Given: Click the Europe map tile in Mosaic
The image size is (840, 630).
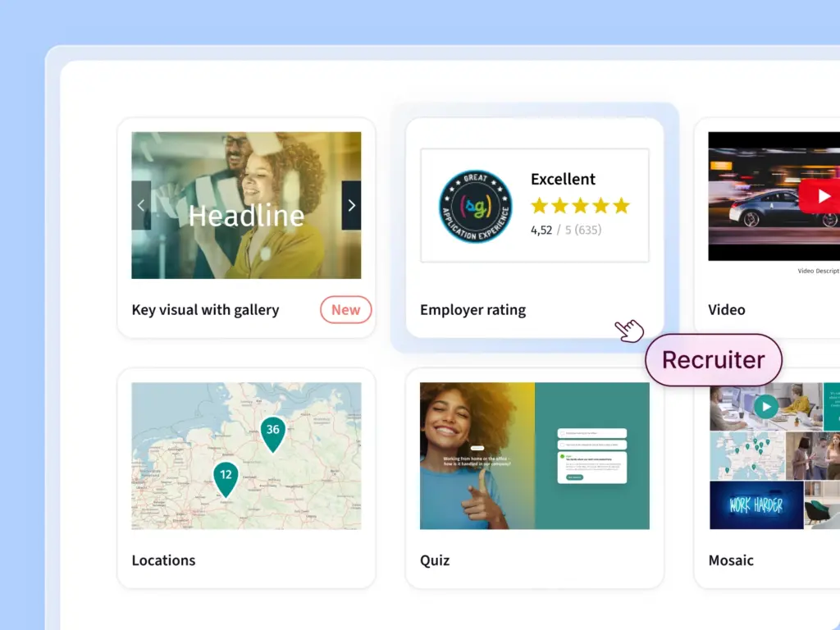Looking at the screenshot, I should point(746,455).
